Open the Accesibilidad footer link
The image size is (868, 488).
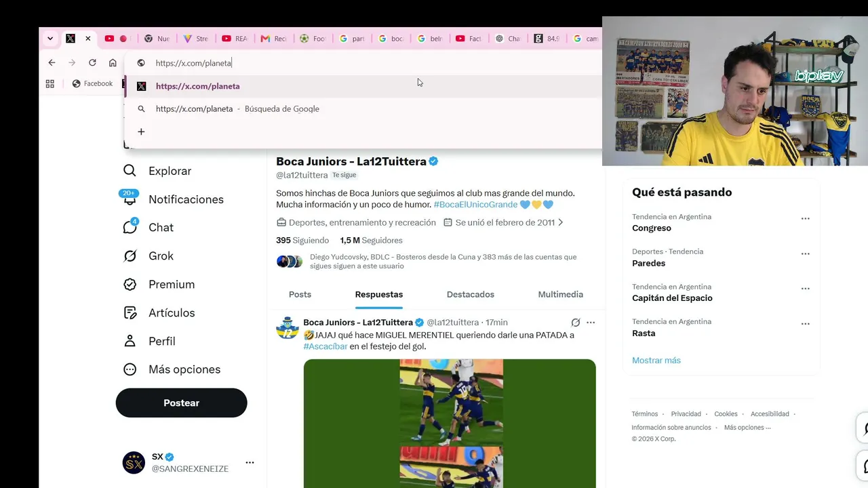click(x=770, y=414)
